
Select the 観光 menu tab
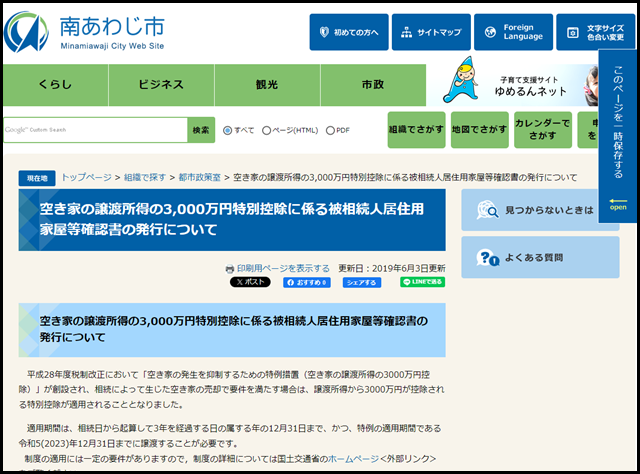coord(267,85)
